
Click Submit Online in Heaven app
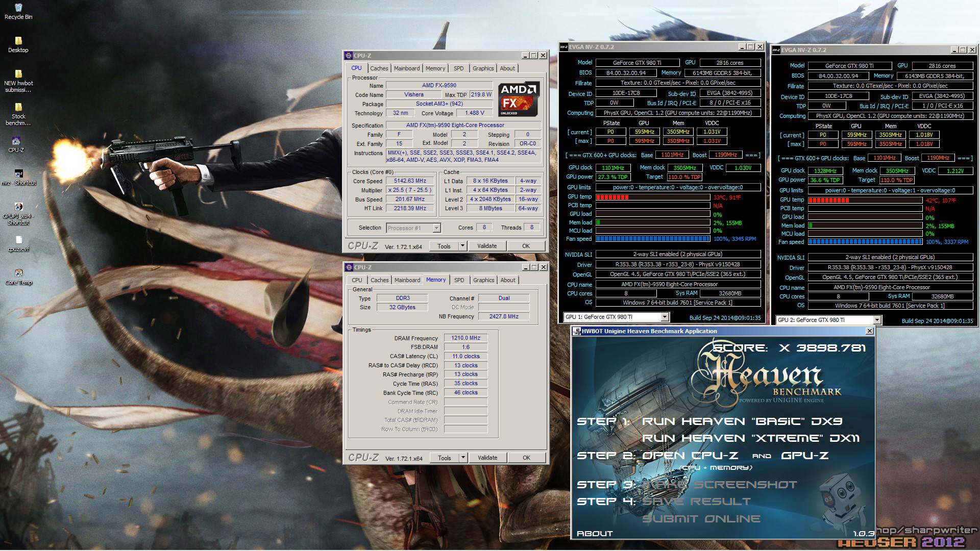(701, 519)
